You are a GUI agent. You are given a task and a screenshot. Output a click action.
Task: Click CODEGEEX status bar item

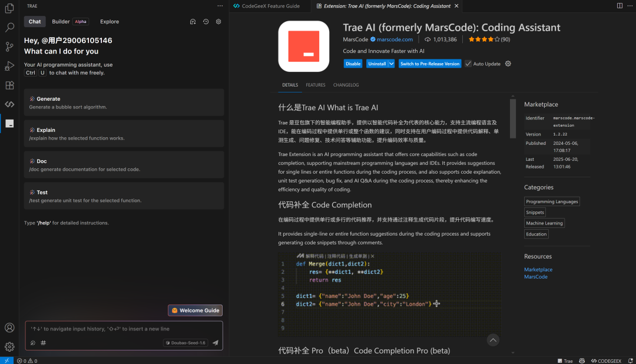(606, 360)
